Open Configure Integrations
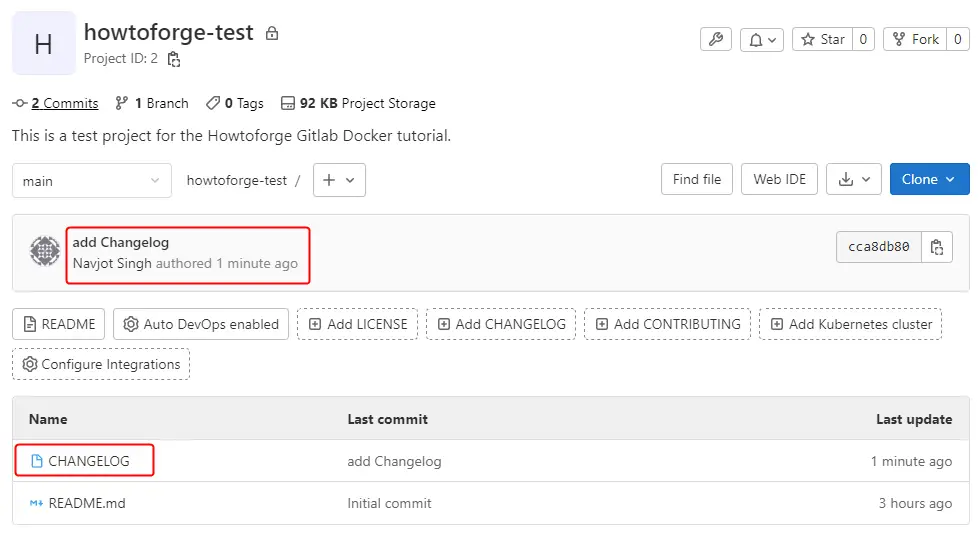Viewport: 979px width, 539px height. 101,364
